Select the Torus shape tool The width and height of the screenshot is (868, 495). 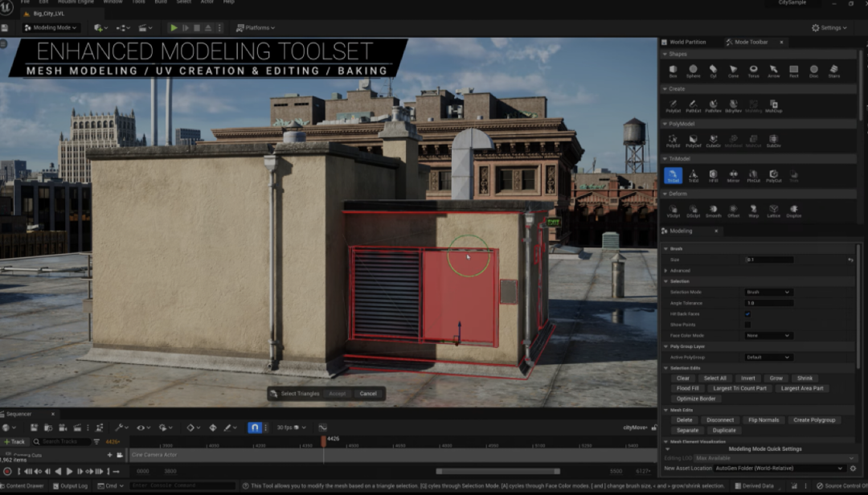click(753, 72)
